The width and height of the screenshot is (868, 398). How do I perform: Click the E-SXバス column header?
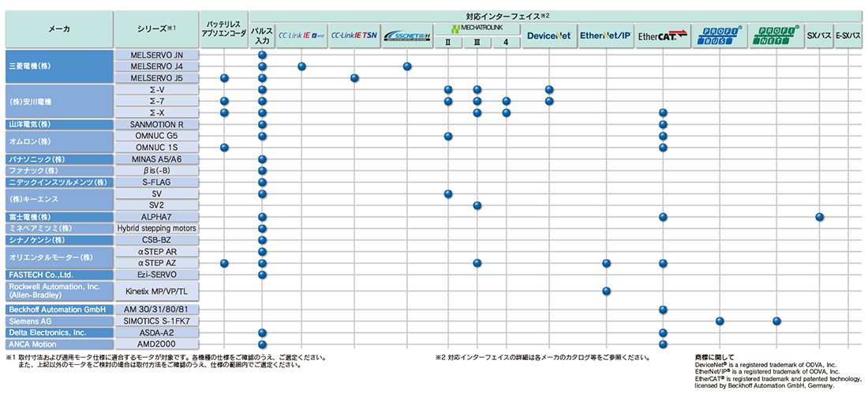(848, 36)
